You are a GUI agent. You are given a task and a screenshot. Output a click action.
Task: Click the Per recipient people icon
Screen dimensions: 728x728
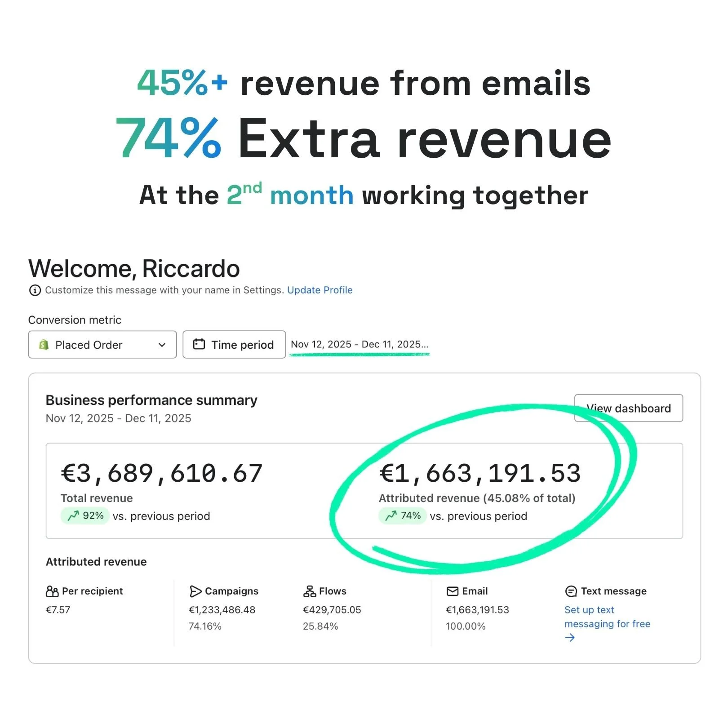click(x=52, y=591)
